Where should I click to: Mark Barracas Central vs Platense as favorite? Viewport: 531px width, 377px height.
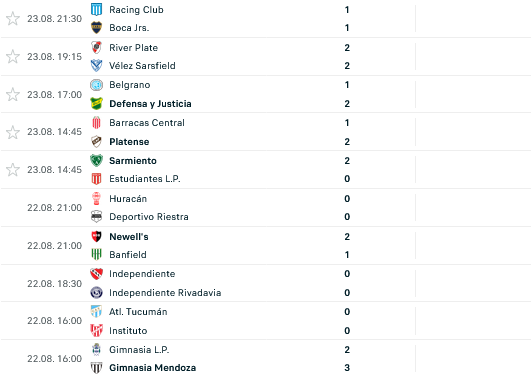13,132
